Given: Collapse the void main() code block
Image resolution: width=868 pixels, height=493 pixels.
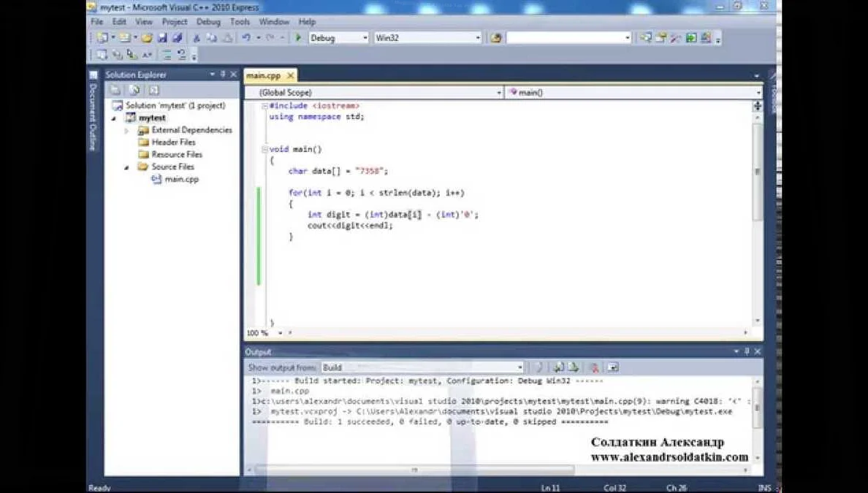Looking at the screenshot, I should pyautogui.click(x=264, y=150).
